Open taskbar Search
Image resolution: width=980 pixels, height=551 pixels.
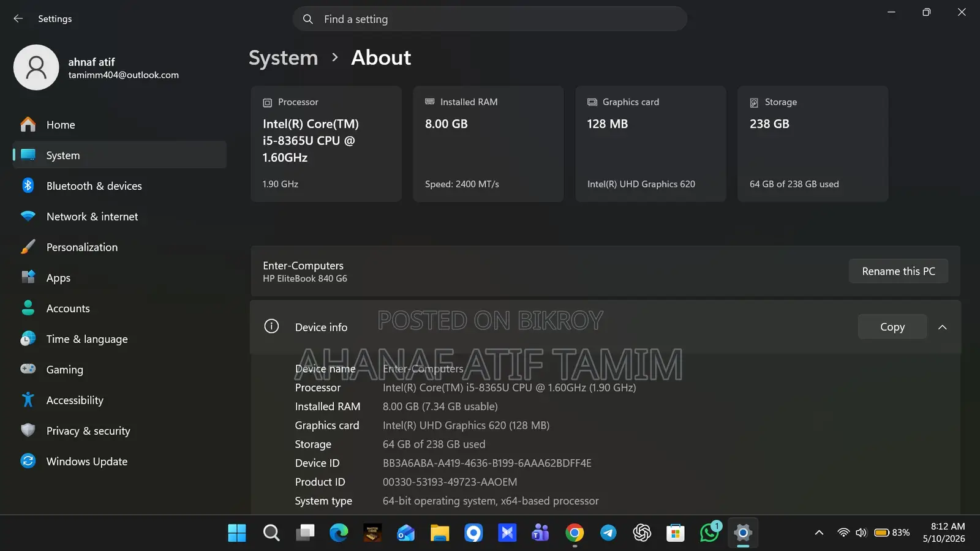(x=271, y=533)
